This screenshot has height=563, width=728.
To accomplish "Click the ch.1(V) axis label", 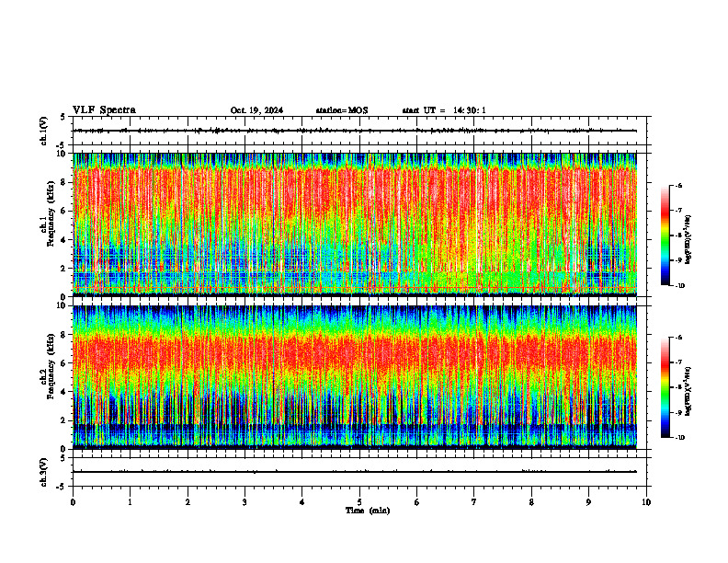I will tap(44, 131).
